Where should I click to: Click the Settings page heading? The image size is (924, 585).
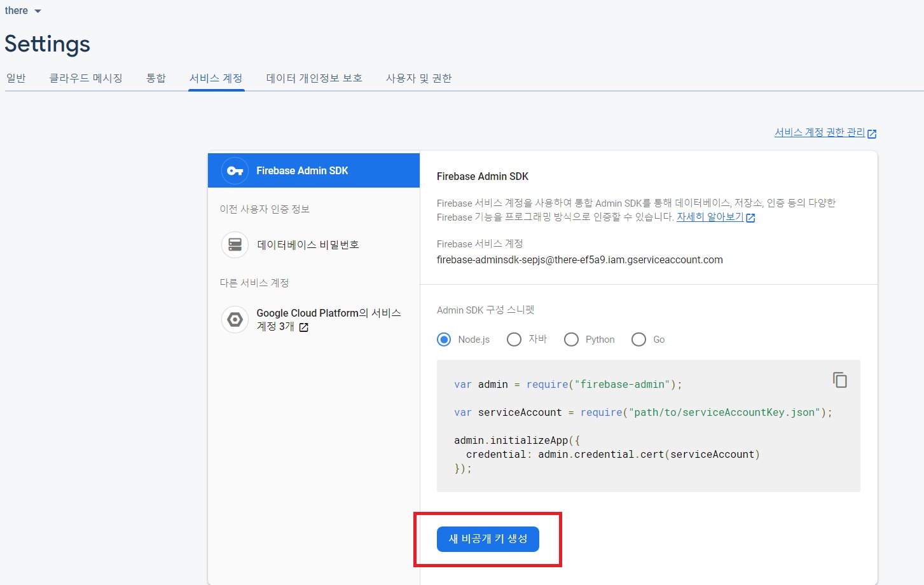(48, 44)
